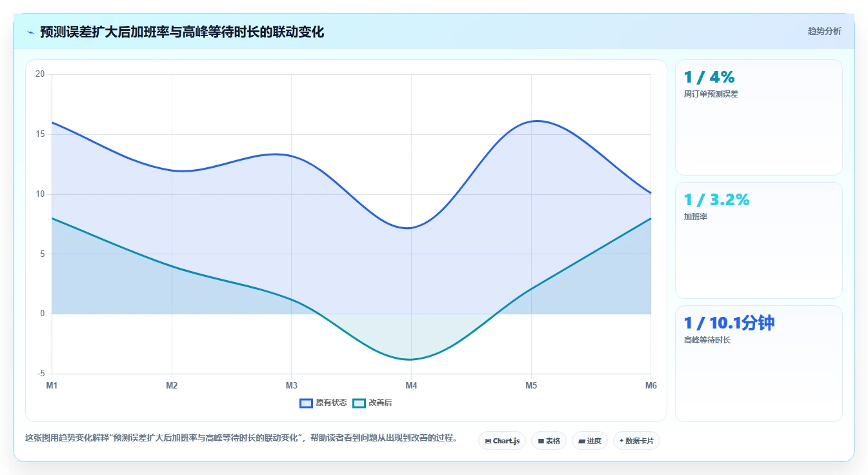Click the y-axis label -5
This screenshot has height=475, width=868.
tap(41, 374)
